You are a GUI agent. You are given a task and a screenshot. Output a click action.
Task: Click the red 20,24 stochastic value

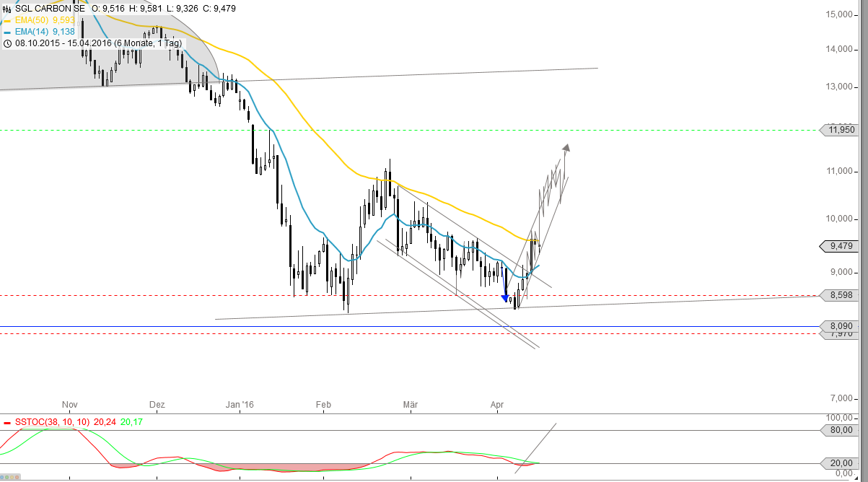pos(103,421)
